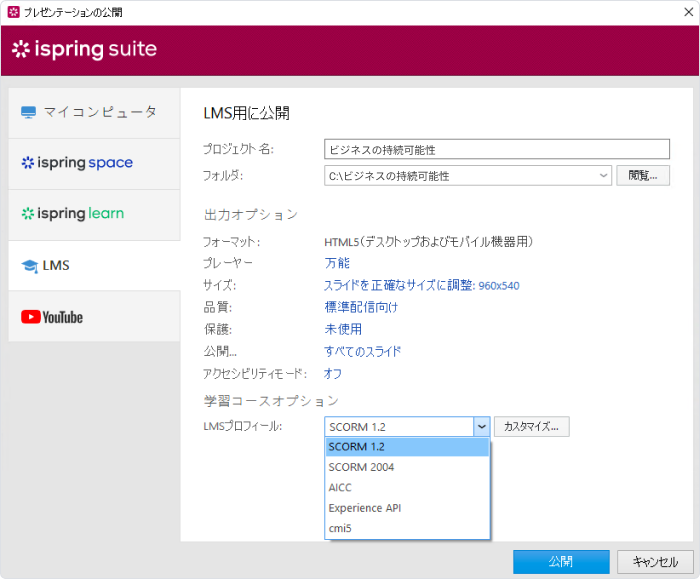This screenshot has width=700, height=579.
Task: Click the graduation cap LMS icon
Action: click(29, 266)
